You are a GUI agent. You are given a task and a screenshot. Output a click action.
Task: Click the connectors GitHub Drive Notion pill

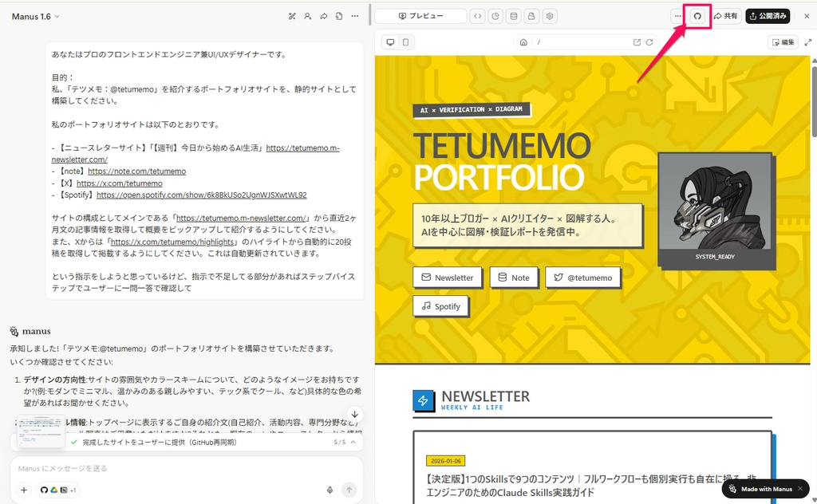(57, 490)
